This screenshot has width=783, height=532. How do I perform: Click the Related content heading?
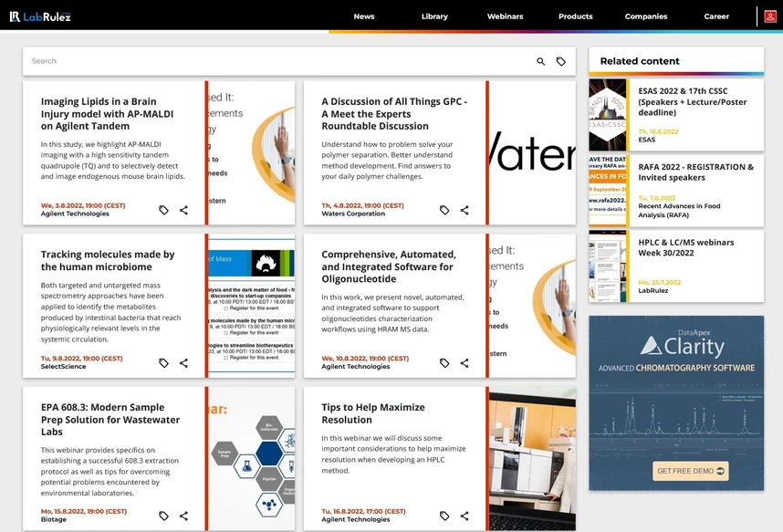(x=640, y=61)
